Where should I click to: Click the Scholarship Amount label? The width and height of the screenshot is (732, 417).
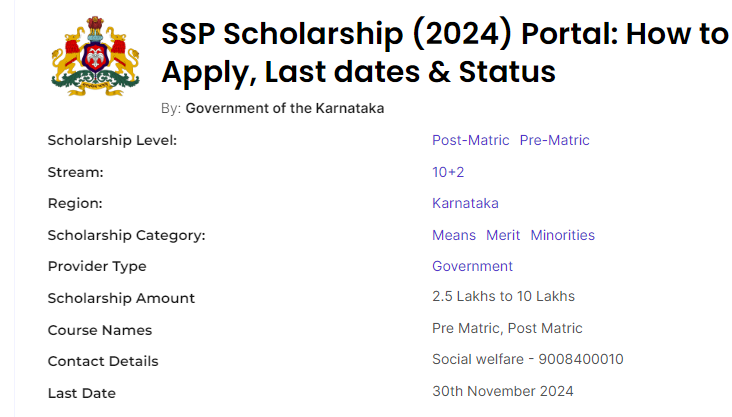[x=121, y=298]
